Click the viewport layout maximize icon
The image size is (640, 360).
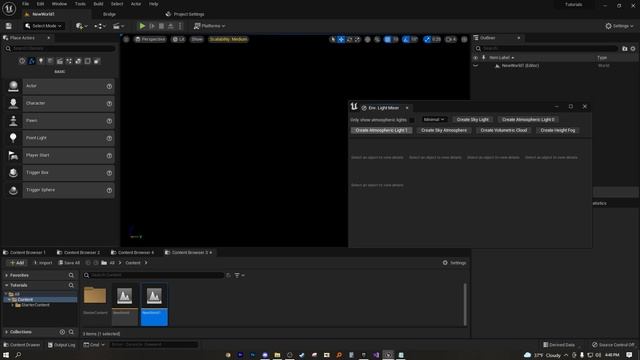(x=464, y=40)
